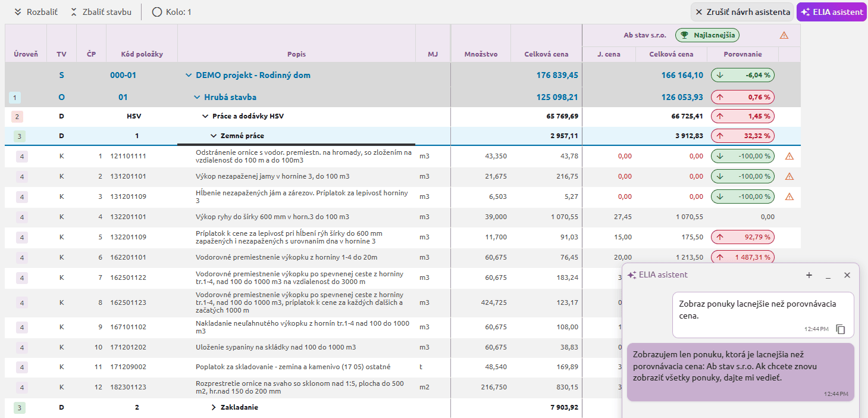868x418 pixels.
Task: Expand the Zakladanie group
Action: click(214, 407)
